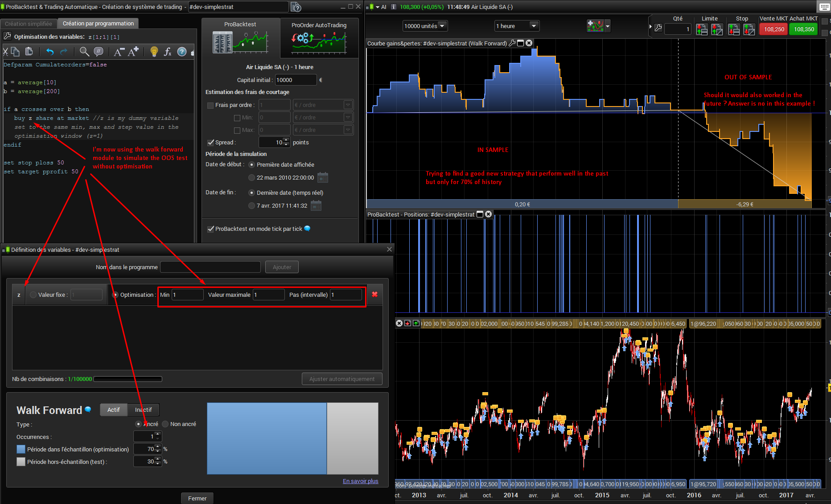Select the Non ancré radio button
Screen dimensions: 831x504
[x=165, y=424]
